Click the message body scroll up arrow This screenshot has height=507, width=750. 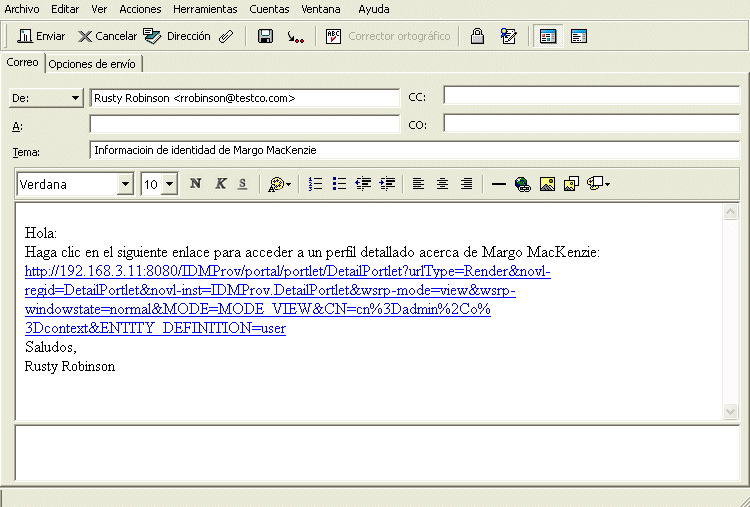click(730, 211)
